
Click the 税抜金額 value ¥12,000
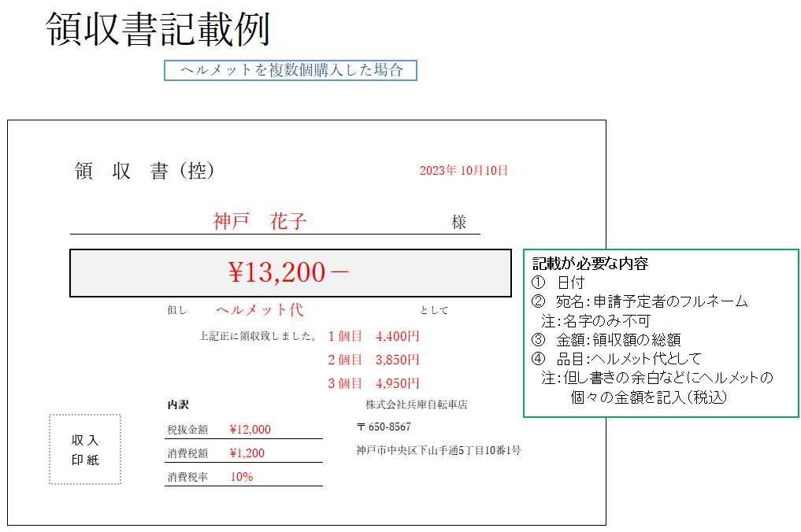(x=250, y=430)
